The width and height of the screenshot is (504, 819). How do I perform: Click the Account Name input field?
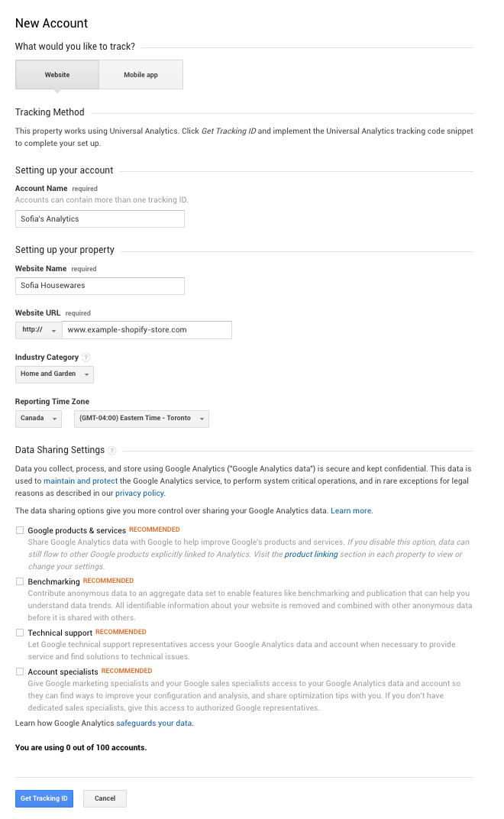coord(100,219)
